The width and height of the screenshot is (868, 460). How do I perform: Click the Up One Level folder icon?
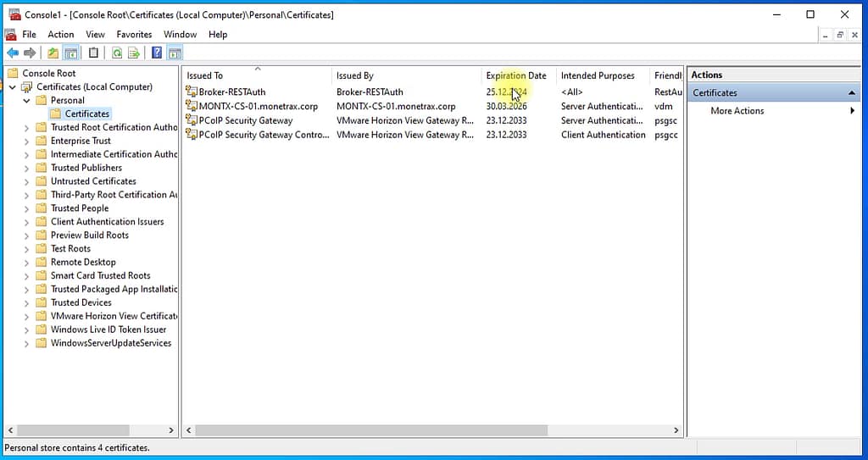[53, 53]
